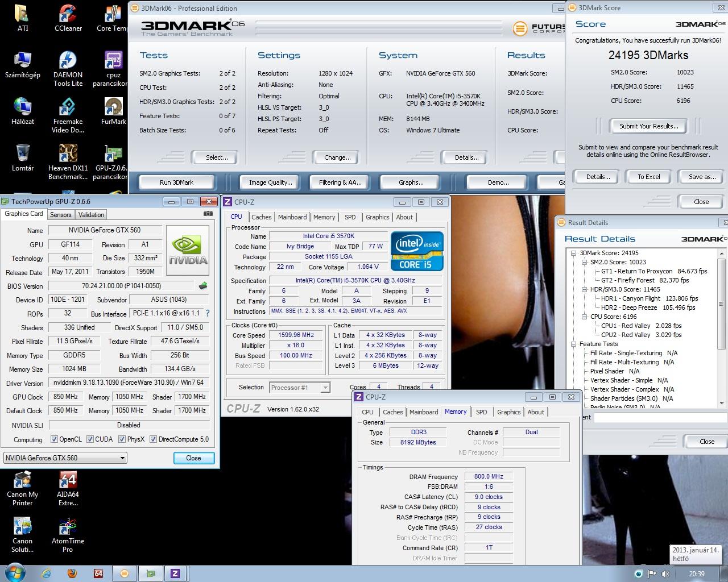Click Submit Your Results button

pos(648,126)
